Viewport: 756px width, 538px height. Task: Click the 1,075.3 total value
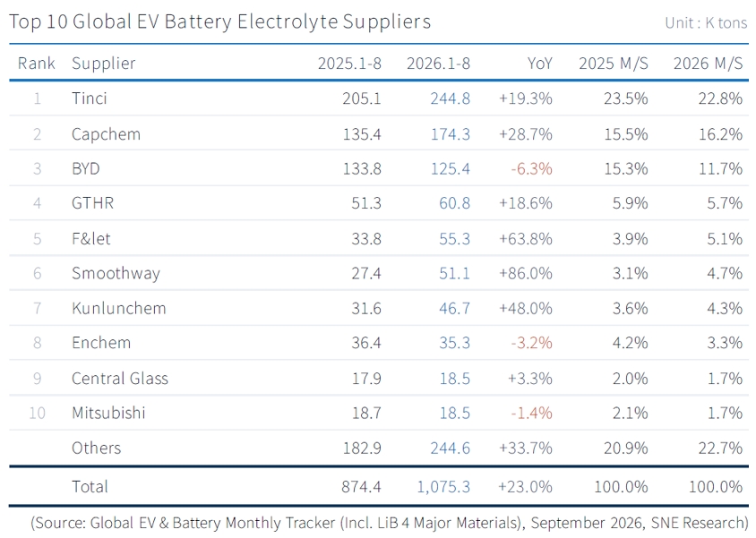click(x=443, y=486)
